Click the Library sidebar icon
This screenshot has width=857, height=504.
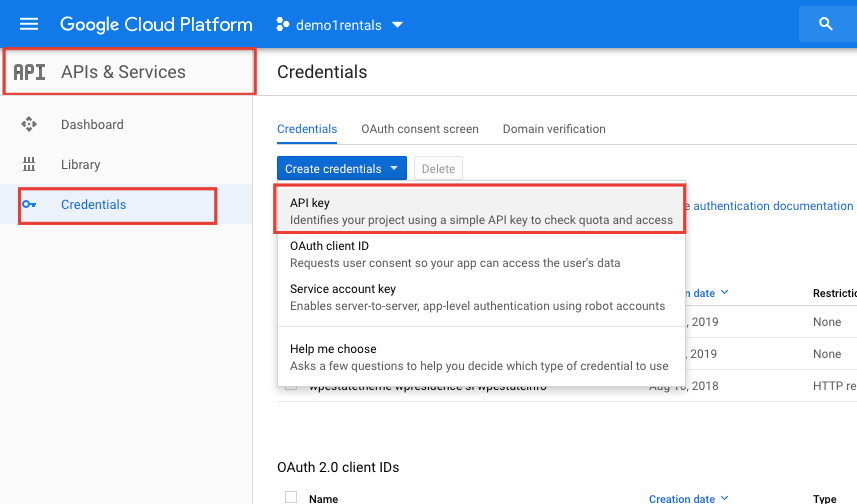click(29, 164)
